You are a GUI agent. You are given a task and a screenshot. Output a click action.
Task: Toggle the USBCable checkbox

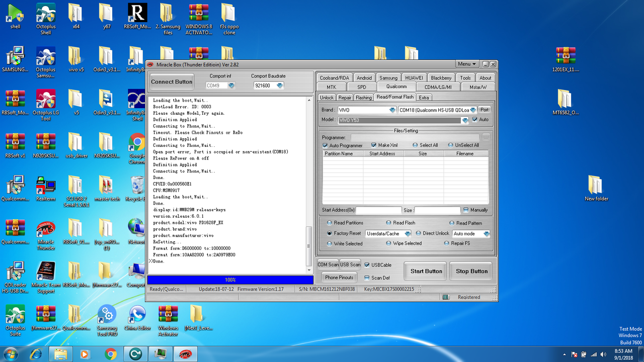367,265
